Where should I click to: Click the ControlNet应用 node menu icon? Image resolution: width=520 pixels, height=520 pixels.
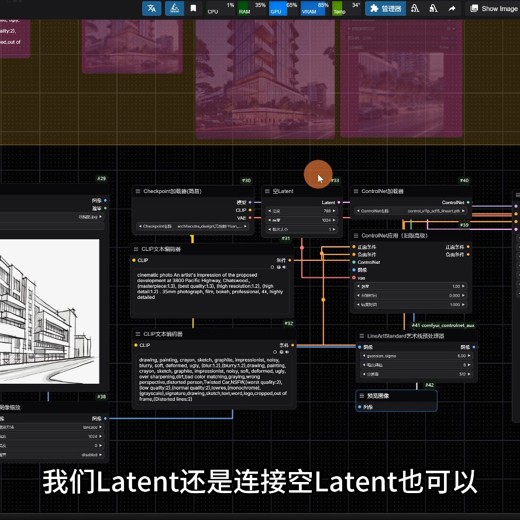(x=356, y=236)
